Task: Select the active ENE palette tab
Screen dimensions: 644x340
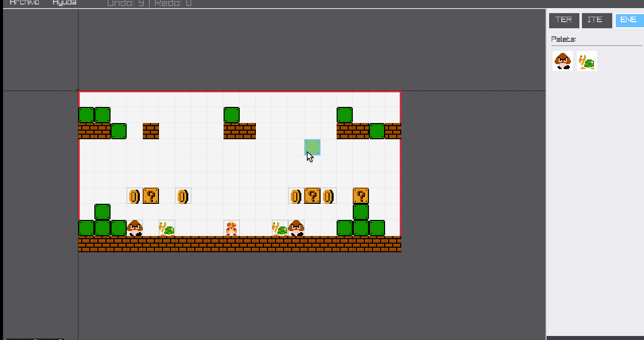Action: pyautogui.click(x=629, y=20)
